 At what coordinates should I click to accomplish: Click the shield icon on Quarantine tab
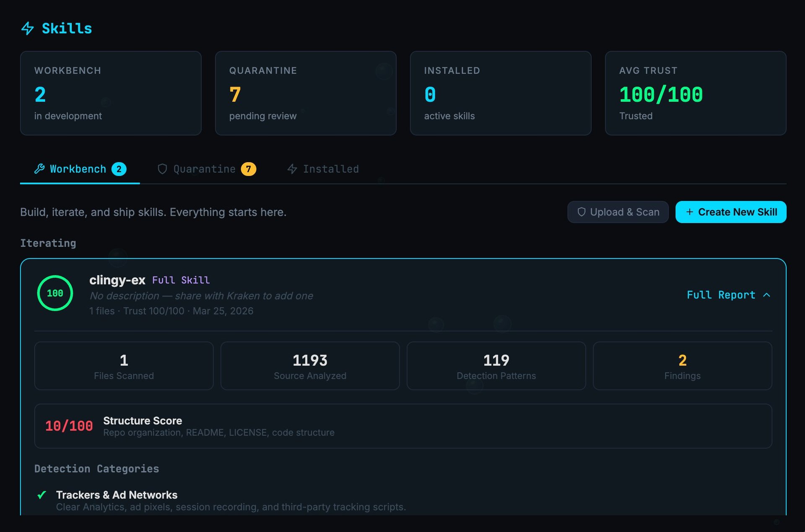pos(162,169)
